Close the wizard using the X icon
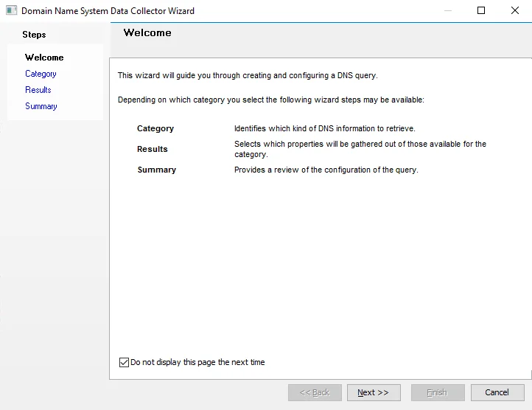532x410 pixels. pyautogui.click(x=515, y=10)
